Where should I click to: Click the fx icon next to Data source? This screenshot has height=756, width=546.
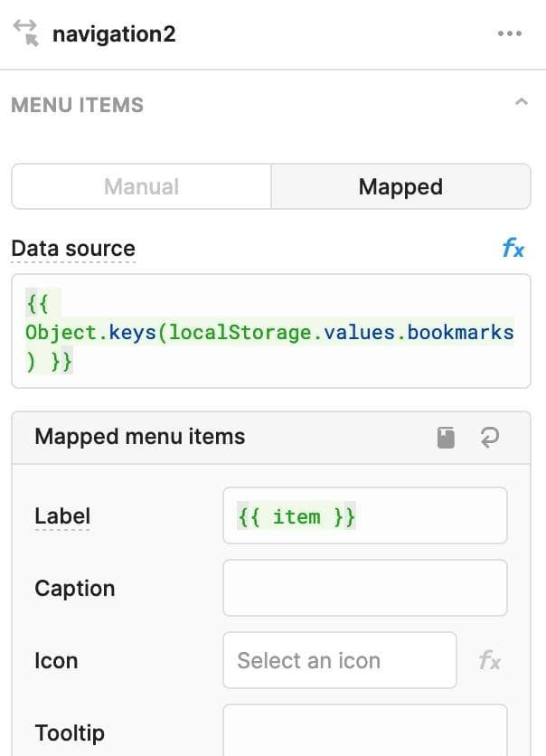(513, 249)
